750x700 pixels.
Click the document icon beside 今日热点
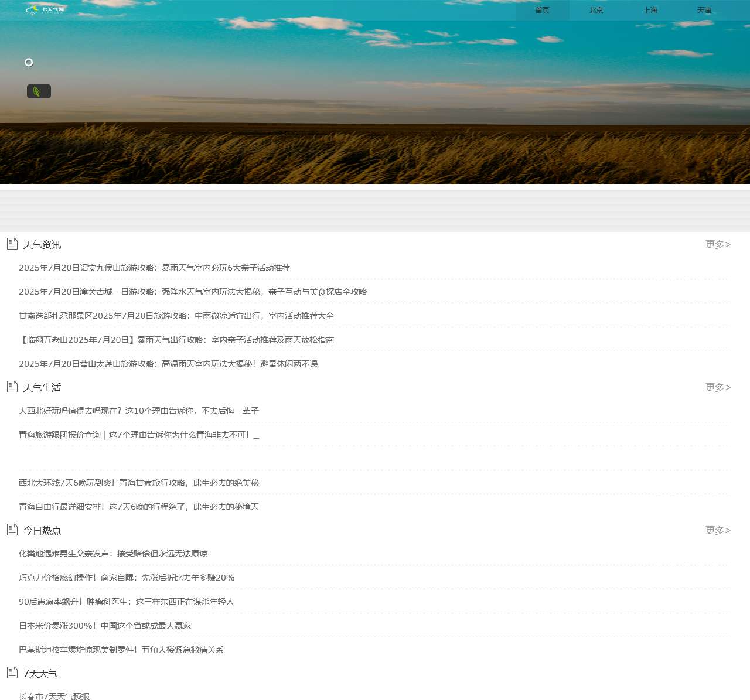coord(12,530)
